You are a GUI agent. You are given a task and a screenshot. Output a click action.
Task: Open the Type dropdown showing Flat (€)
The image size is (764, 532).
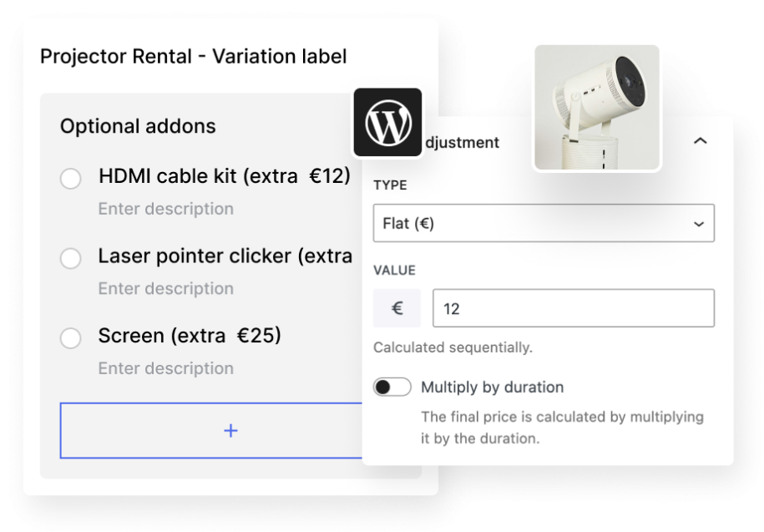click(544, 223)
